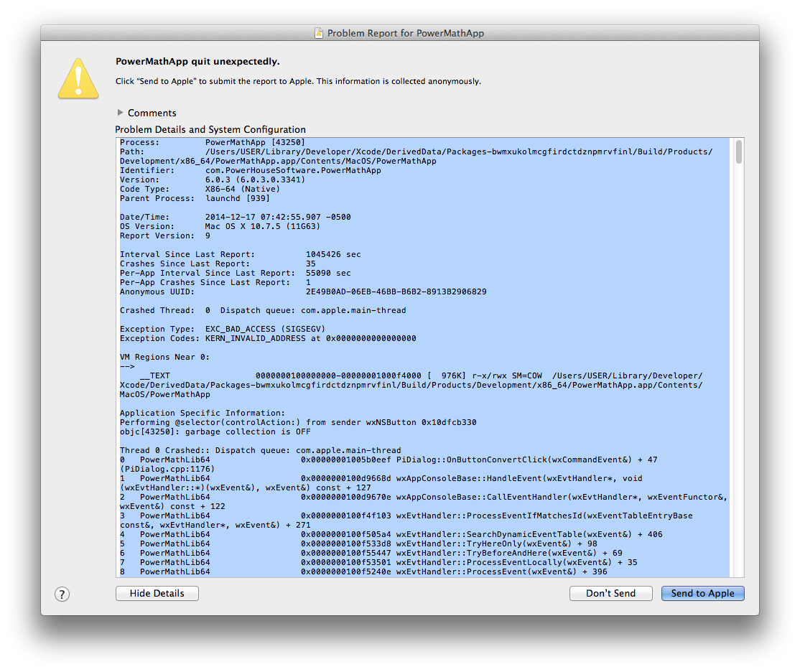Image resolution: width=800 pixels, height=672 pixels.
Task: Click the 'Crashed Thread: 0 Dispatch queue' line
Action: [x=263, y=310]
